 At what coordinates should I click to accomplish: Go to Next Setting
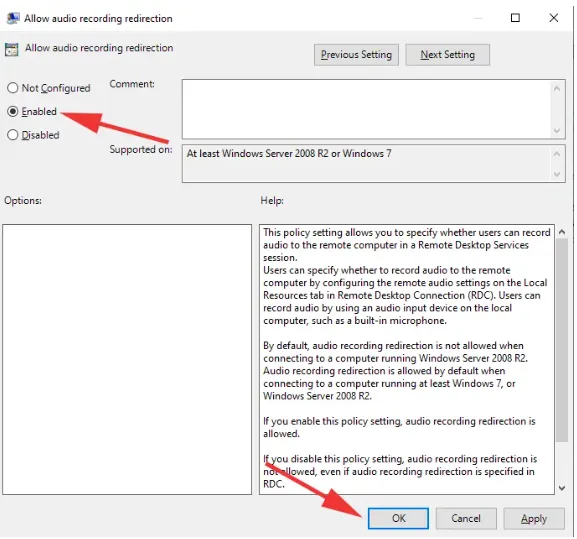(447, 55)
